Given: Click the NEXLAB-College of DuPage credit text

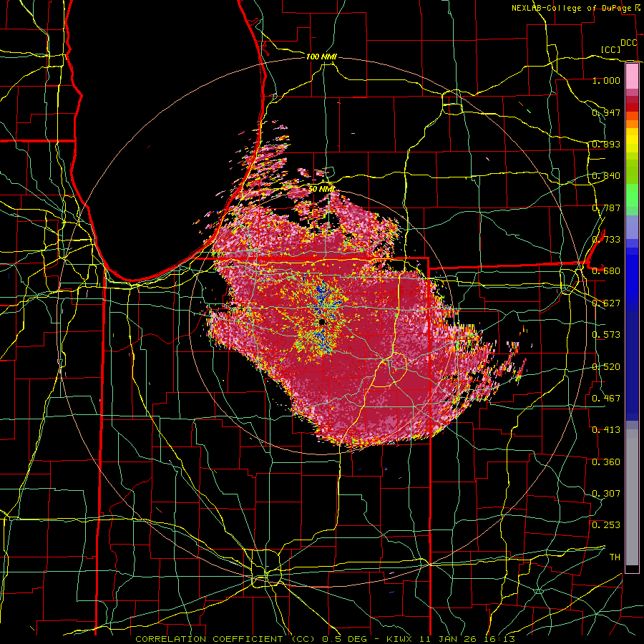Looking at the screenshot, I should tap(572, 8).
